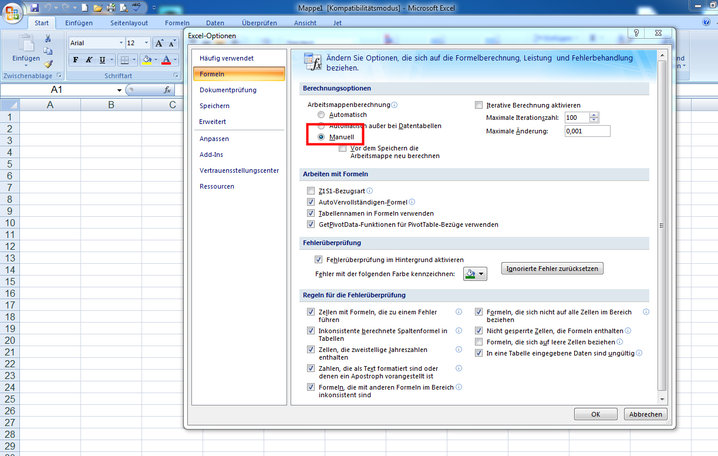718x456 pixels.
Task: Open the Einfügen ribbon tab
Action: [79, 23]
